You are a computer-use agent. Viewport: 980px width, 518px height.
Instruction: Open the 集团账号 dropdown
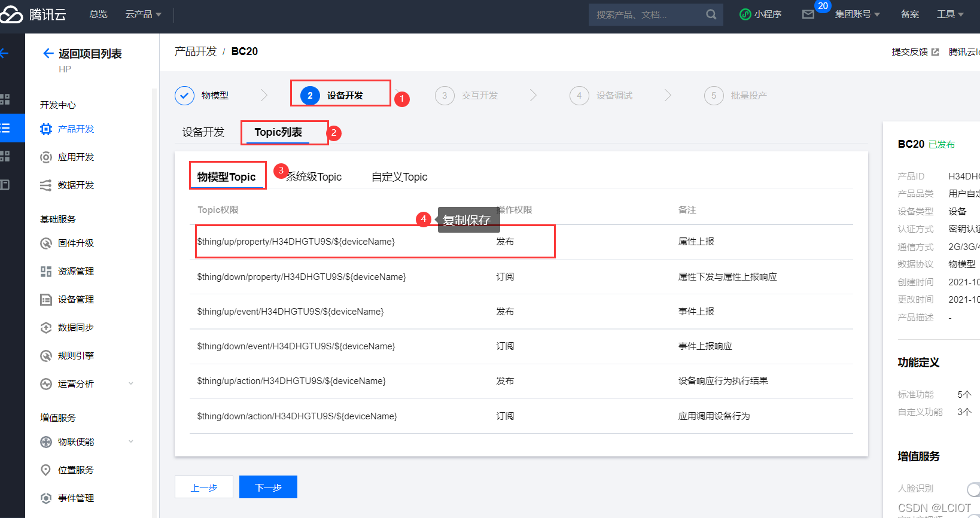(857, 14)
